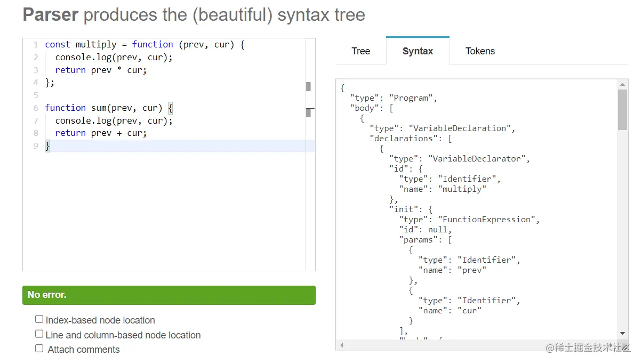Click the green No error status bar

[x=168, y=295]
